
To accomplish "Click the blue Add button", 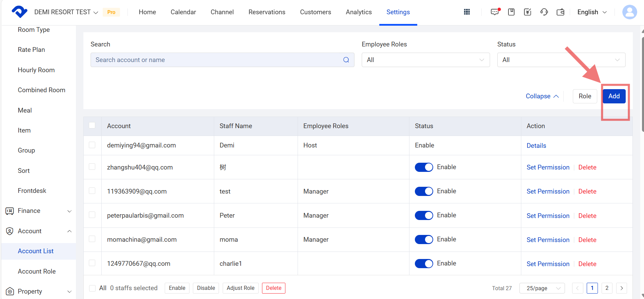I will (x=614, y=96).
